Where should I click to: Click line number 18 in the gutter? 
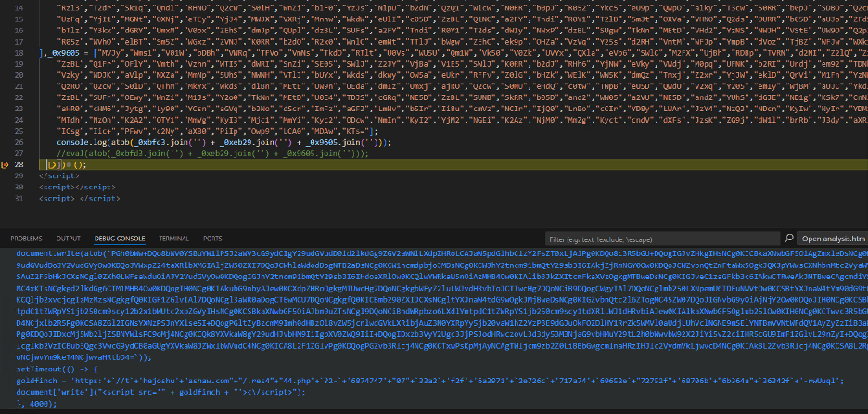[x=19, y=53]
